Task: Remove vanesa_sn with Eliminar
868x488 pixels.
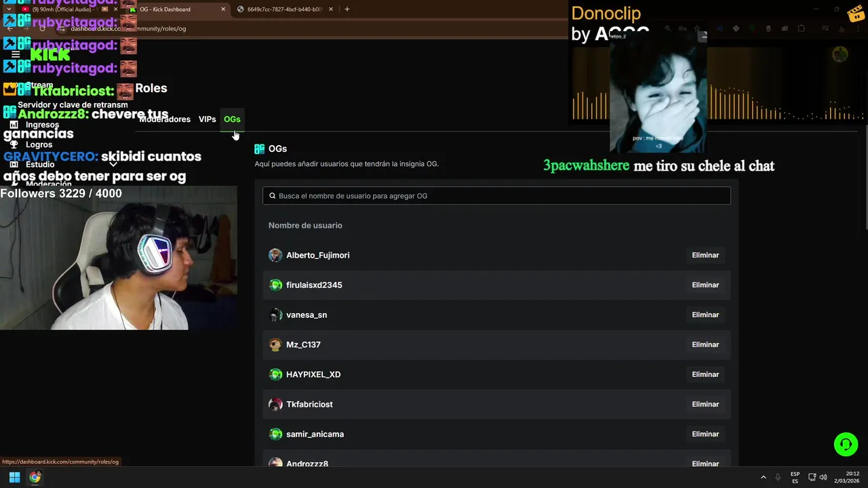Action: [x=705, y=314]
